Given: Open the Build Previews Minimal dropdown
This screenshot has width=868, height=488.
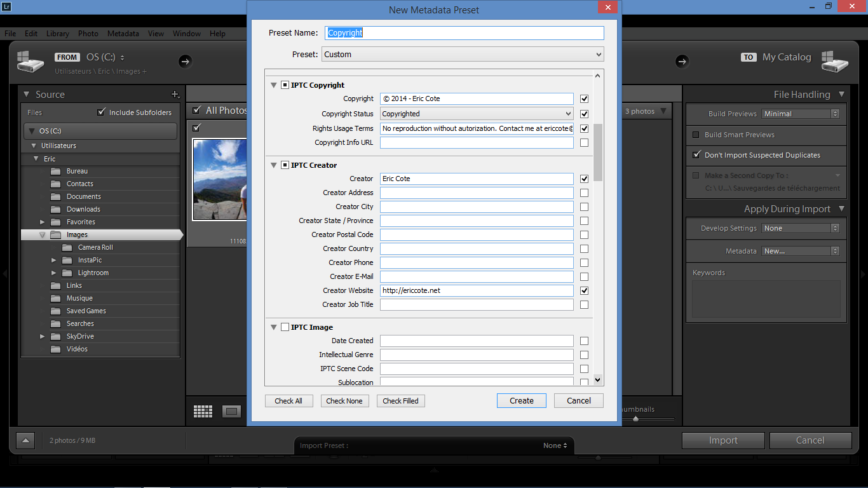Looking at the screenshot, I should point(801,114).
